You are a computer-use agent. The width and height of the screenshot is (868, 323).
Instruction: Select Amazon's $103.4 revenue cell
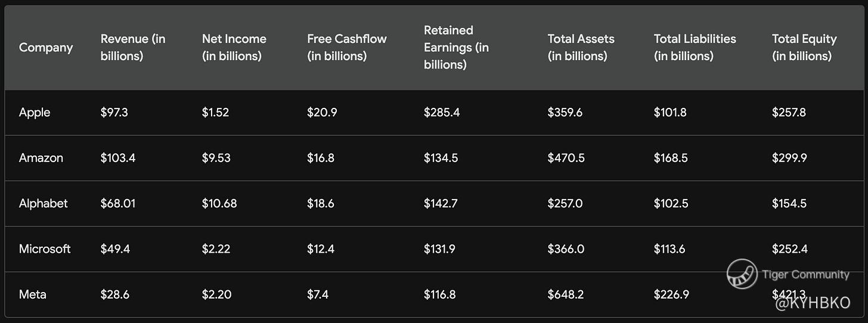(117, 158)
